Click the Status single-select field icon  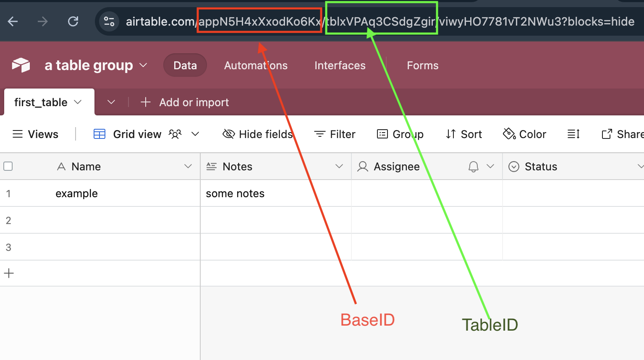pyautogui.click(x=514, y=167)
